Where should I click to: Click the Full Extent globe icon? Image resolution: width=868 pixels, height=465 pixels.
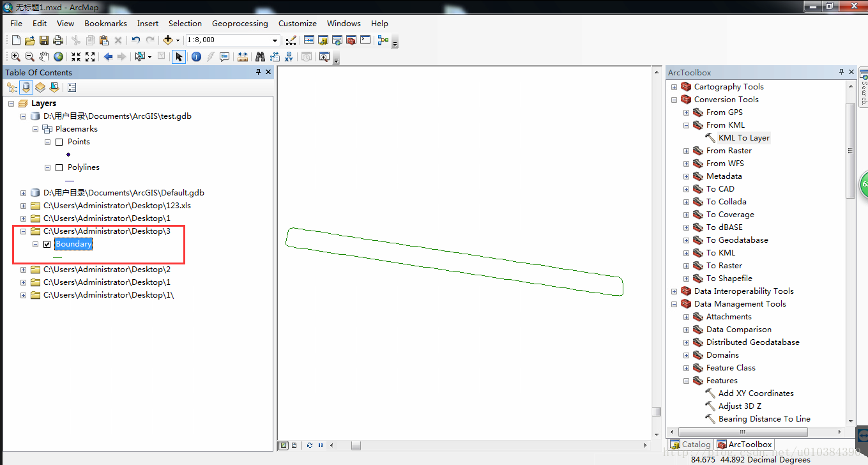[x=58, y=57]
